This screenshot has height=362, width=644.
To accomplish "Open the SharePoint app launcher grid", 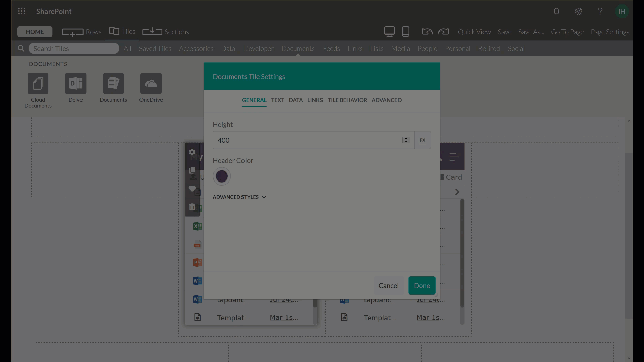I will point(21,11).
